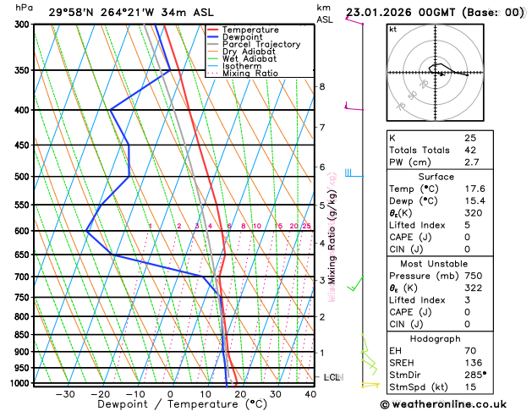
Task: Click the PW (cm) value 2.7
Action: [x=472, y=162]
